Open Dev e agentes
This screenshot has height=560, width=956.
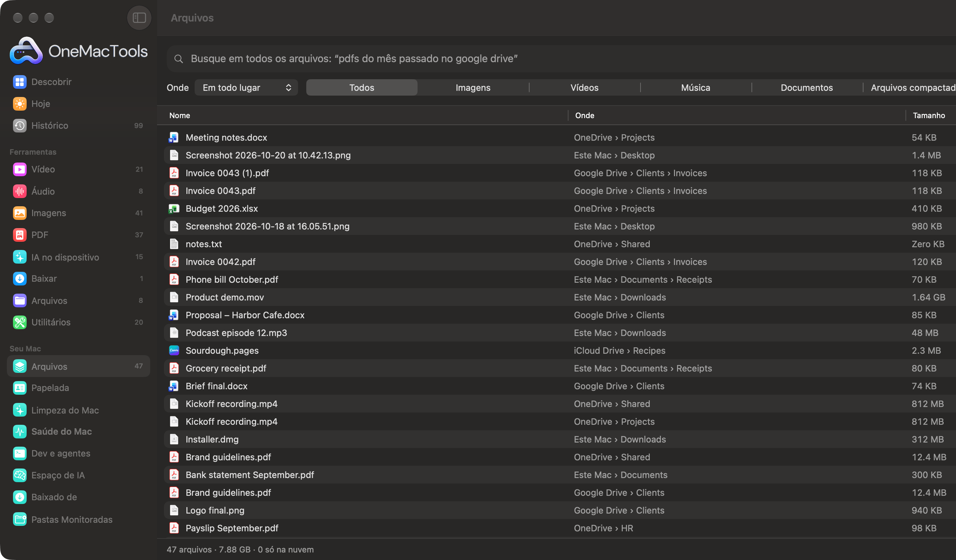[79, 453]
